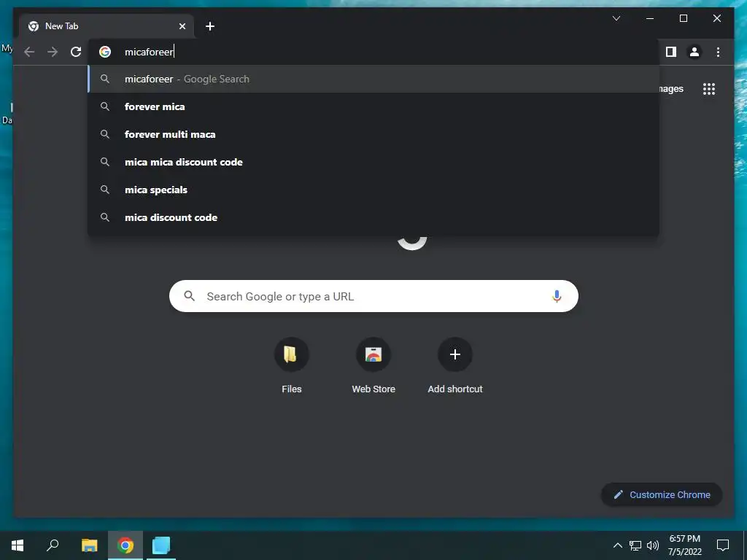Image resolution: width=747 pixels, height=560 pixels.
Task: Choose the 'mica discount code' suggestion
Action: (x=373, y=217)
